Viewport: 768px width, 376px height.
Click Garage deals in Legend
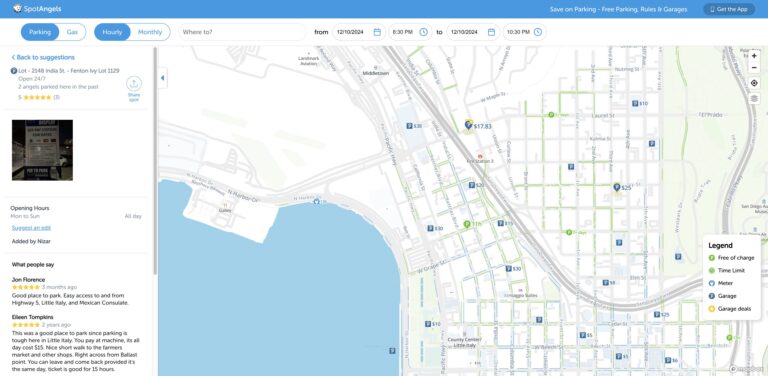click(729, 309)
